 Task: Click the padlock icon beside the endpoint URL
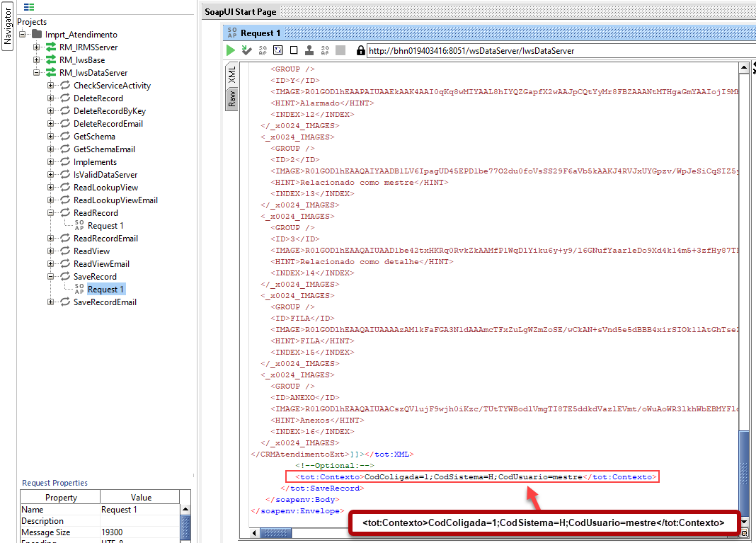pyautogui.click(x=360, y=50)
